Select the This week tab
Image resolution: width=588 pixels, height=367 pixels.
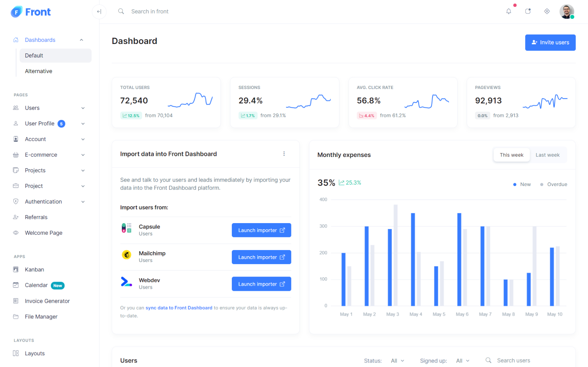coord(511,155)
